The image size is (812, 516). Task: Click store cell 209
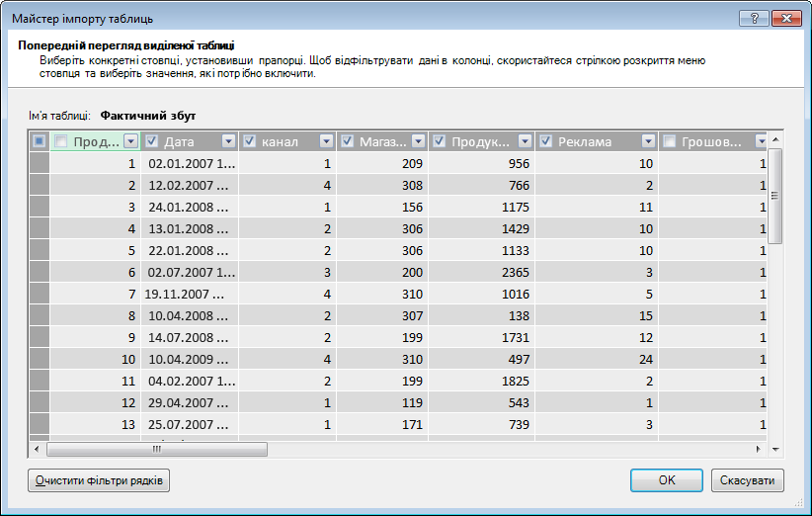click(382, 163)
